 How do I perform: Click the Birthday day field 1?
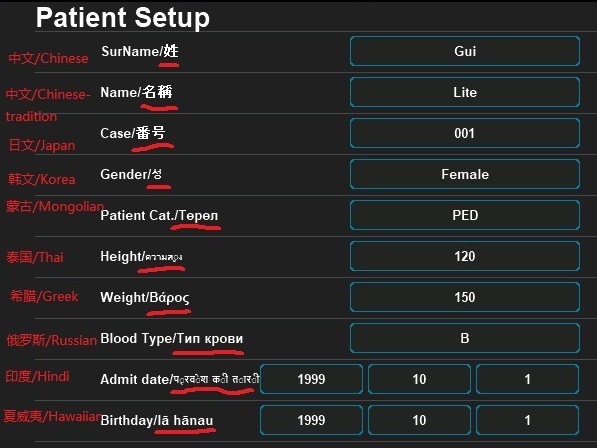pyautogui.click(x=527, y=420)
